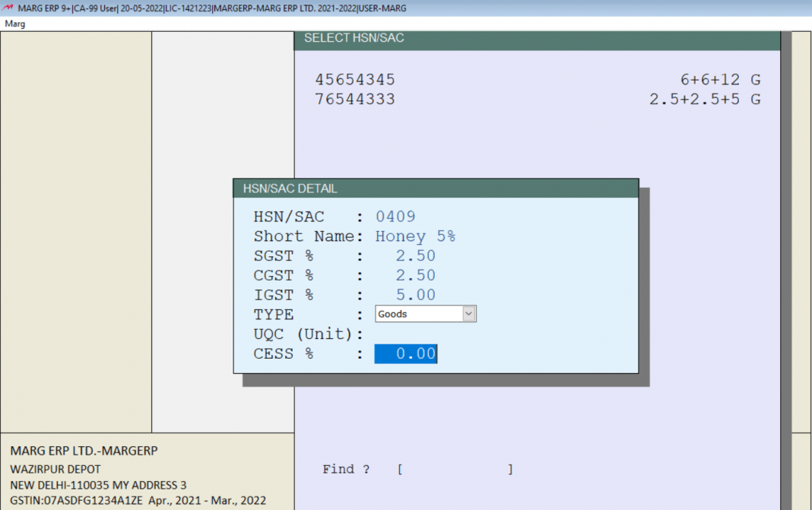Click the Short Name field showing Honey 5%

click(x=416, y=236)
